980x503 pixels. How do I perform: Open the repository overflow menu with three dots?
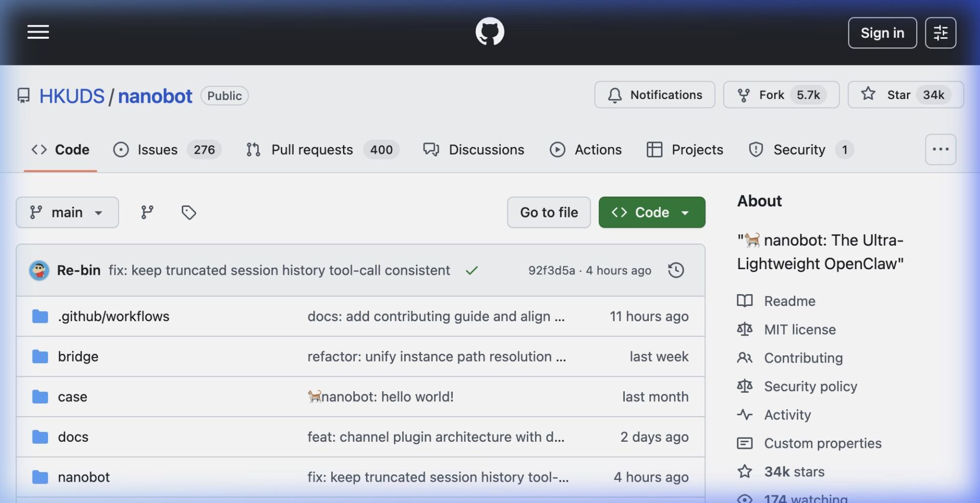click(940, 149)
